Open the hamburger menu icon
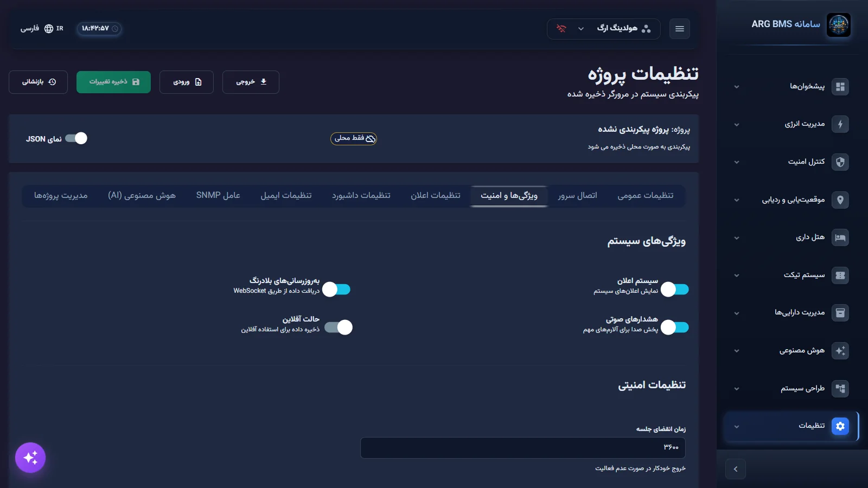Image resolution: width=868 pixels, height=488 pixels. point(679,29)
